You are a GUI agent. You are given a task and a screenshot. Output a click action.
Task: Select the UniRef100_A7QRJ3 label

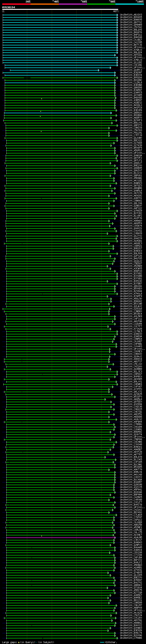(x=131, y=50)
